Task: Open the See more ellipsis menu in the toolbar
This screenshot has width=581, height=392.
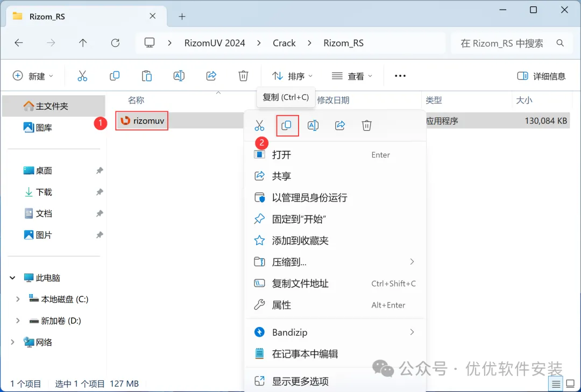Action: 400,76
